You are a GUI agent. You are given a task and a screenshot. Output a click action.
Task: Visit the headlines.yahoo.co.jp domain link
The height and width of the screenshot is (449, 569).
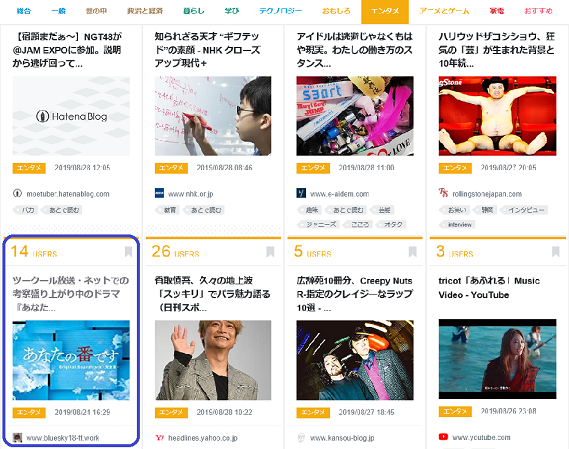pos(203,438)
